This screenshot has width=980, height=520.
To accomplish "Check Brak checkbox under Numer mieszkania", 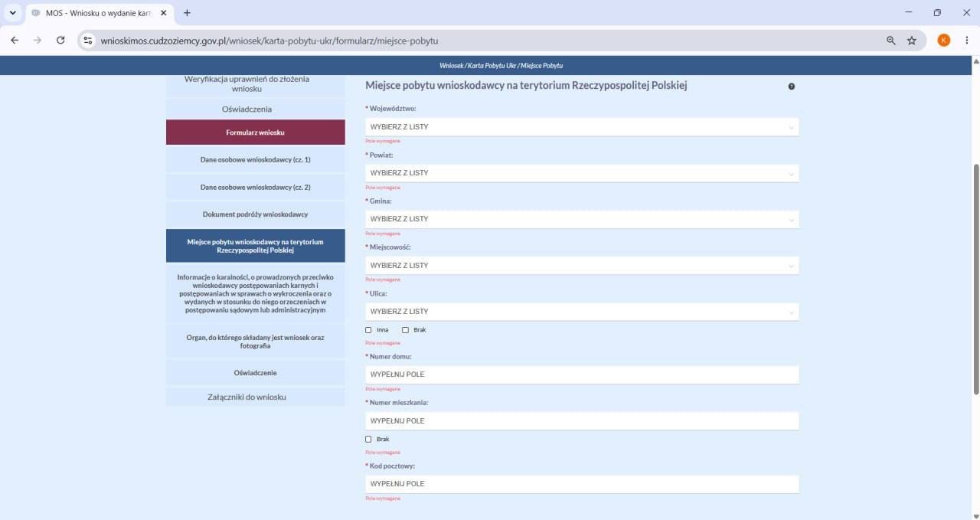I will tap(368, 440).
